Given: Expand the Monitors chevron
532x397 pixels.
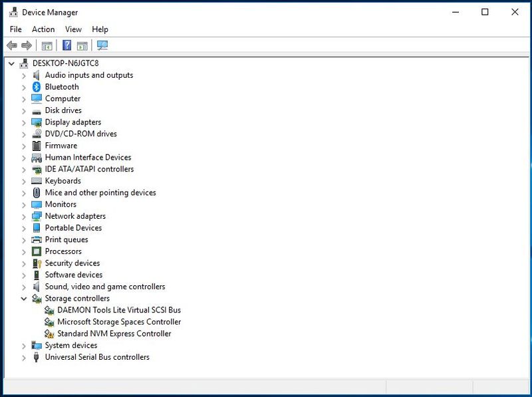Looking at the screenshot, I should pyautogui.click(x=24, y=205).
